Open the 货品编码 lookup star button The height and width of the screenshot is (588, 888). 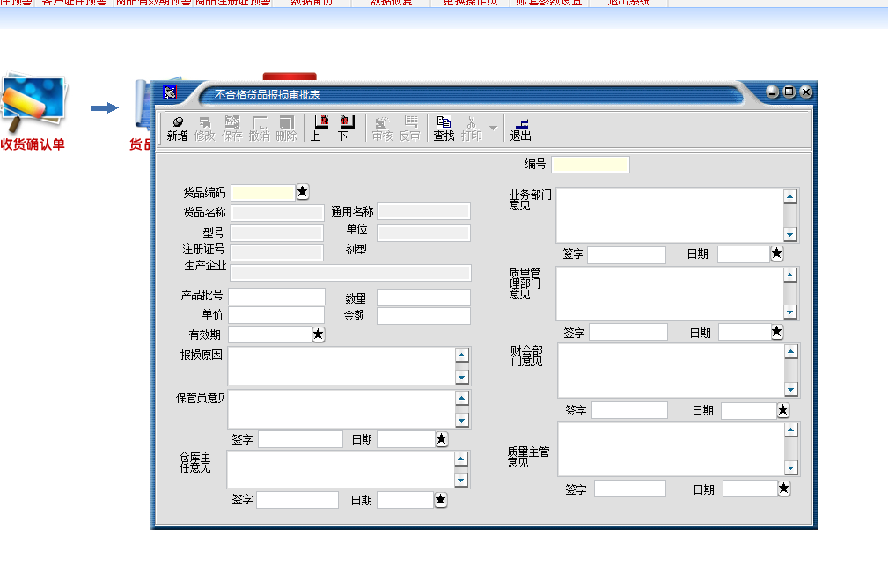click(x=303, y=191)
